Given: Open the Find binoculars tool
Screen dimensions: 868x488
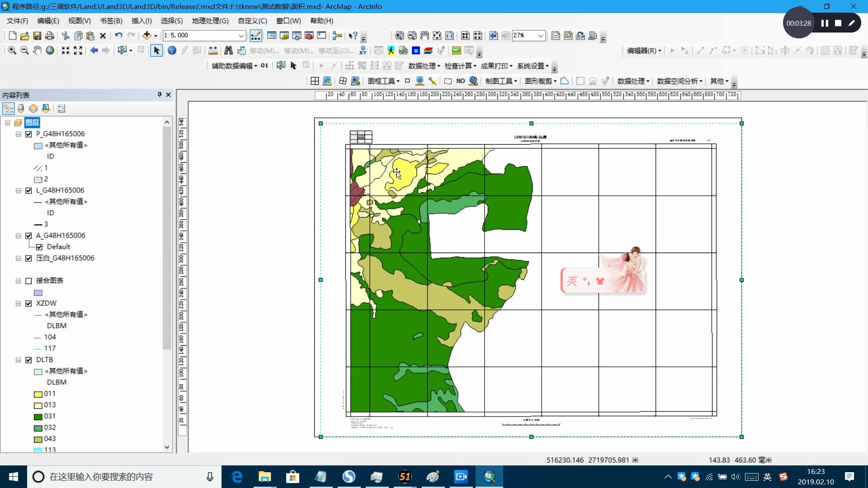Looking at the screenshot, I should (x=228, y=51).
